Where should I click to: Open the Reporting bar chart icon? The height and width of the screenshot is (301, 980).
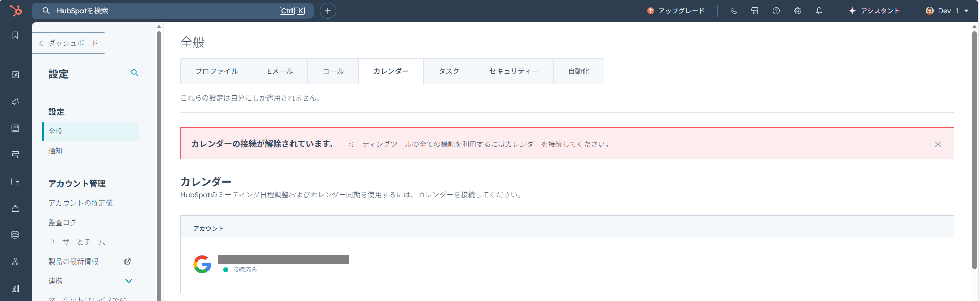pyautogui.click(x=15, y=288)
